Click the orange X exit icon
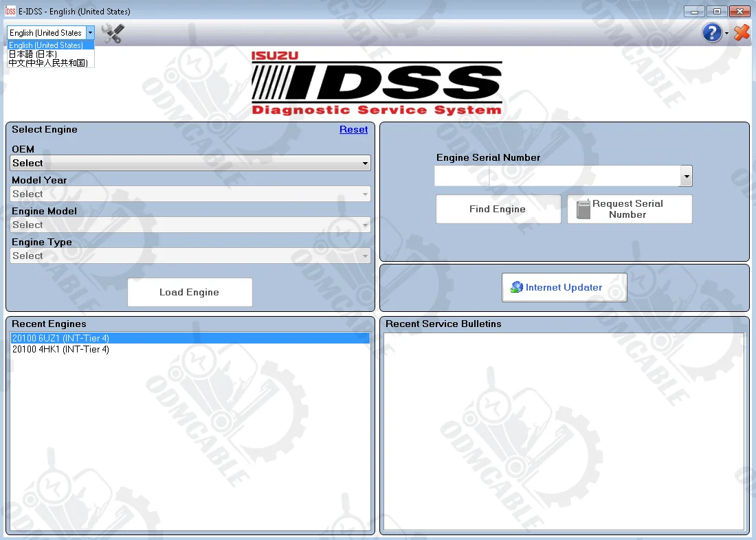 (x=741, y=32)
